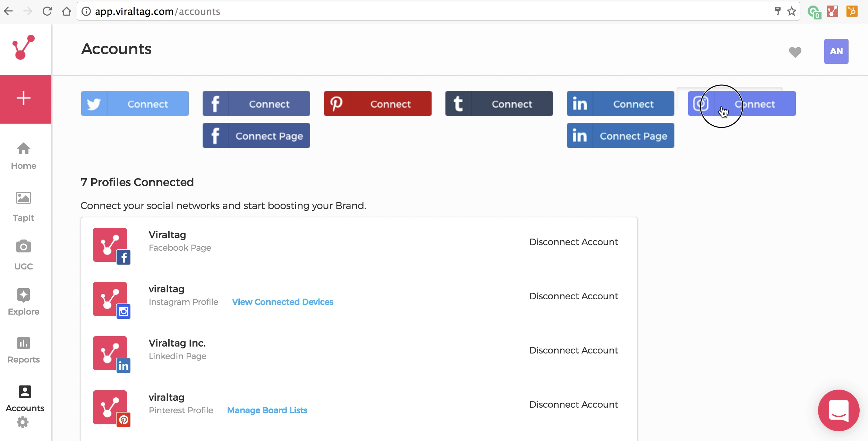
Task: Click the Tumblr Connect button
Action: point(499,103)
